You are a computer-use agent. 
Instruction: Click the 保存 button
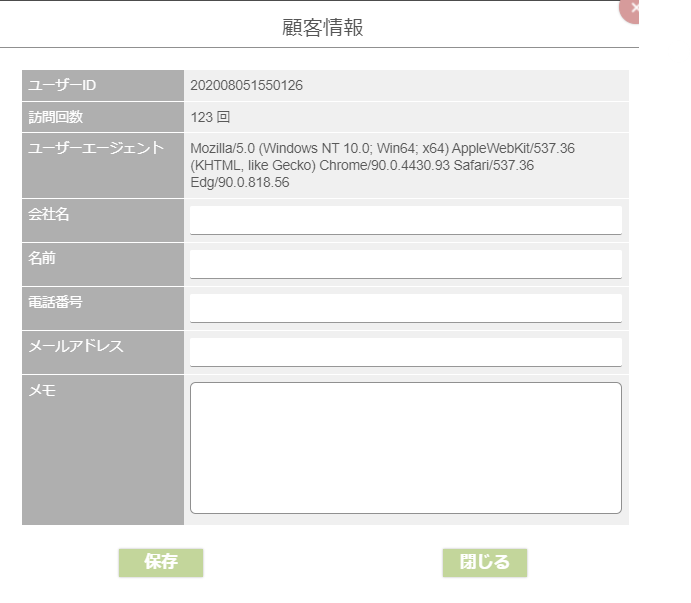161,562
